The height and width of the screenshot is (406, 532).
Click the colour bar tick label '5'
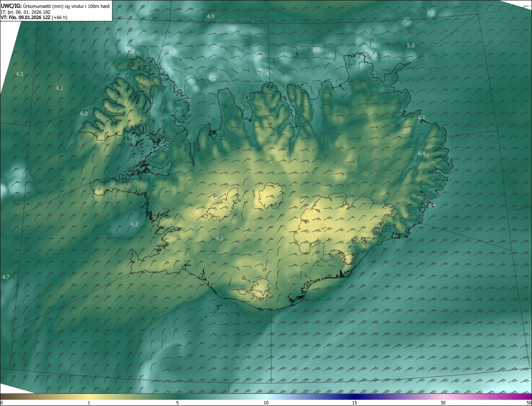coord(177,403)
